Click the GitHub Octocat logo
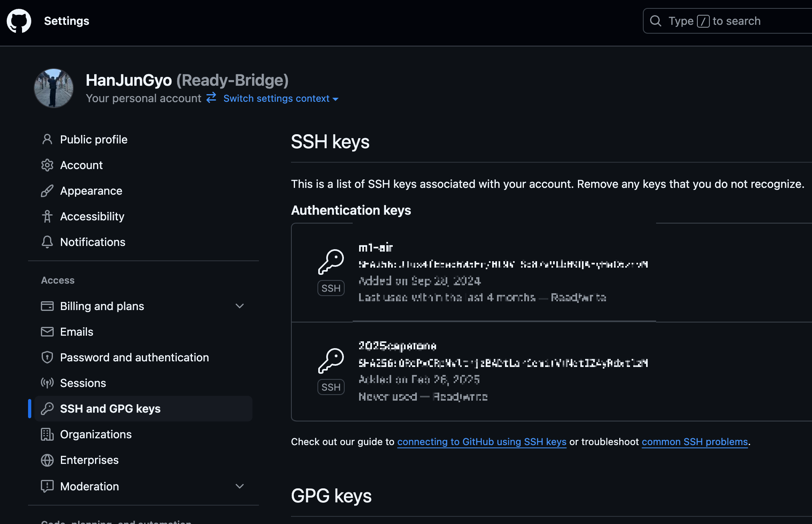 click(19, 21)
